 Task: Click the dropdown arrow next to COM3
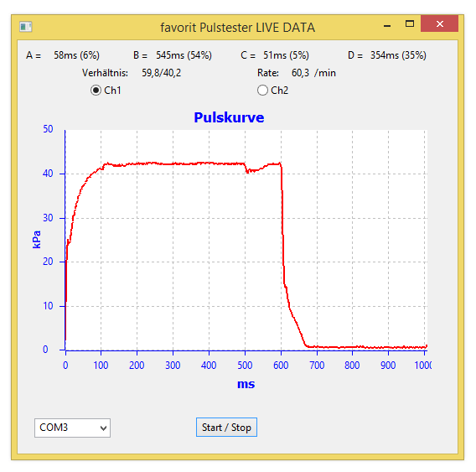pyautogui.click(x=103, y=428)
